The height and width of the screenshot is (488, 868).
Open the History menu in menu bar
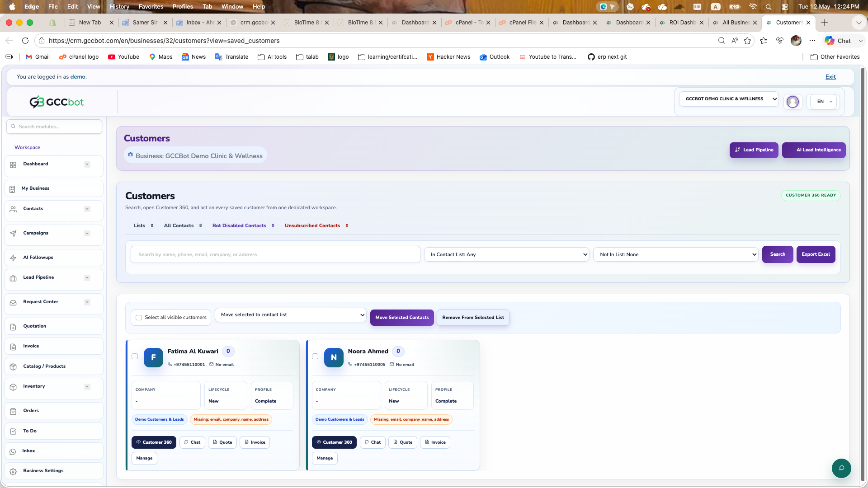coord(119,7)
